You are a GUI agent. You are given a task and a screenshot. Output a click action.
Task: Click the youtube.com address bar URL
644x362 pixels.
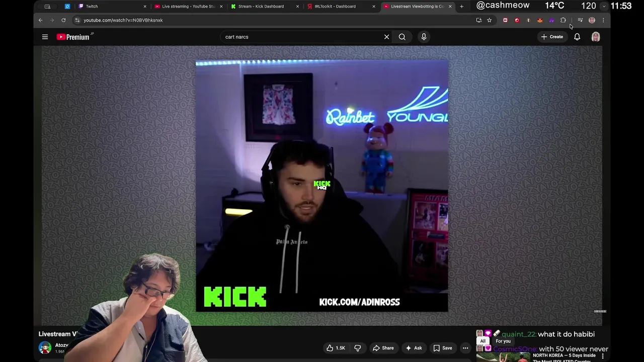123,20
